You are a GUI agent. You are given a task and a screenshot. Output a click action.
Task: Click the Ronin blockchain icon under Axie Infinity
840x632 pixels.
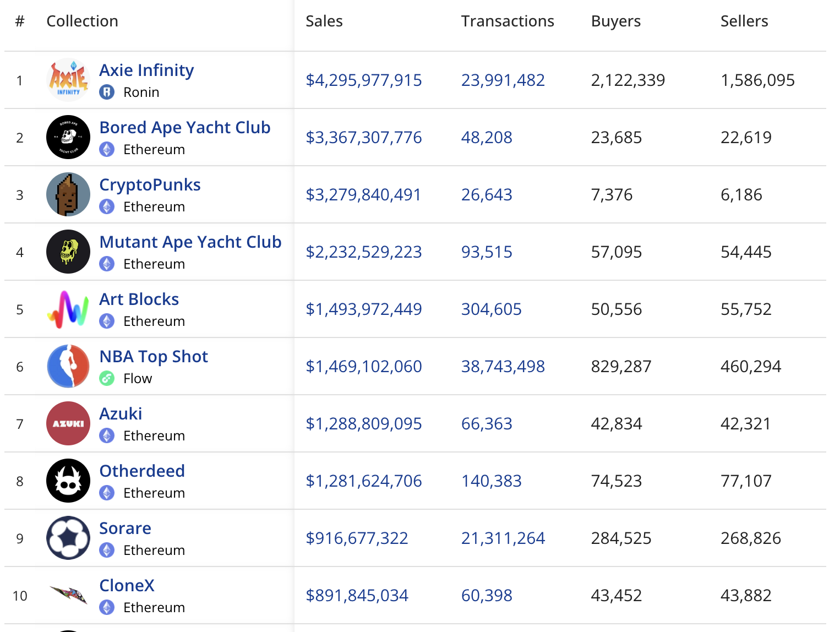pyautogui.click(x=107, y=92)
